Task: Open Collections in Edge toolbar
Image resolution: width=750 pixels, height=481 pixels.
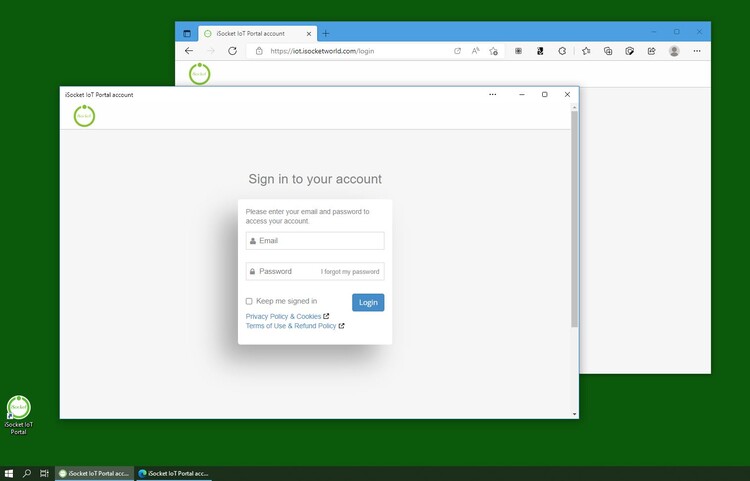Action: (x=607, y=51)
